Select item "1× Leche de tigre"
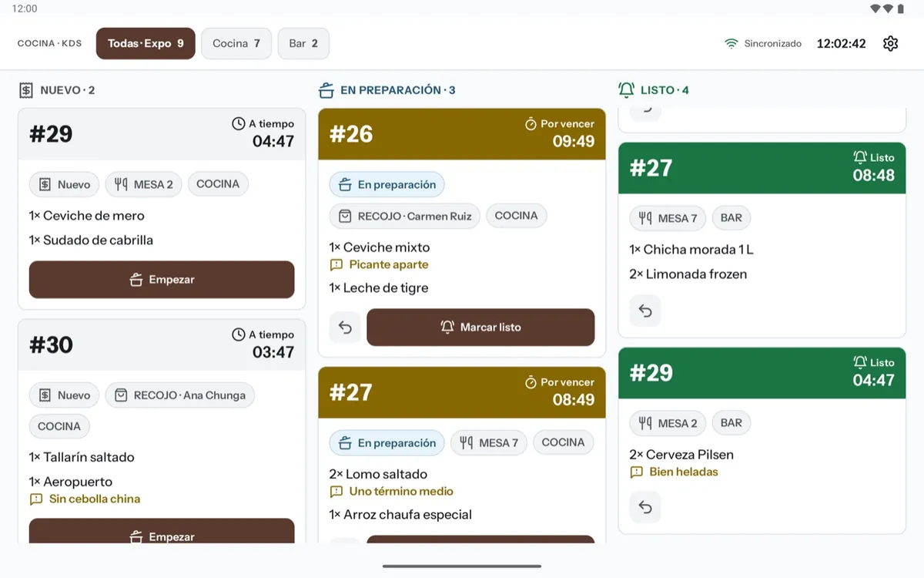924x578 pixels. click(x=379, y=288)
